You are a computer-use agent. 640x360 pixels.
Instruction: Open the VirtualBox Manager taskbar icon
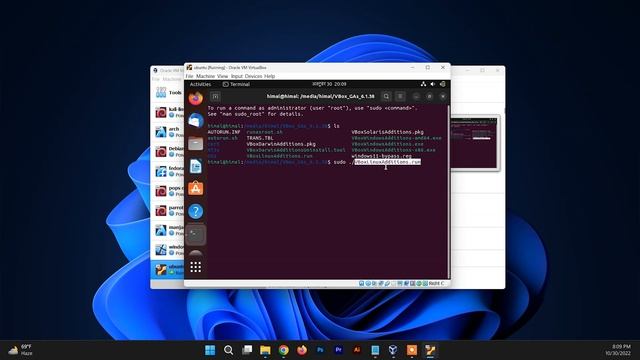pyautogui.click(x=393, y=350)
